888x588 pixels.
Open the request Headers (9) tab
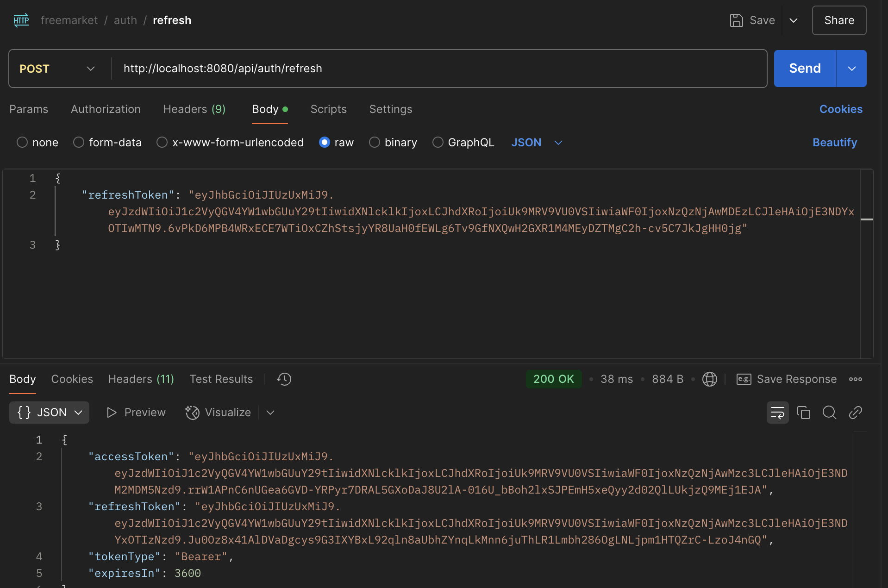click(x=194, y=109)
